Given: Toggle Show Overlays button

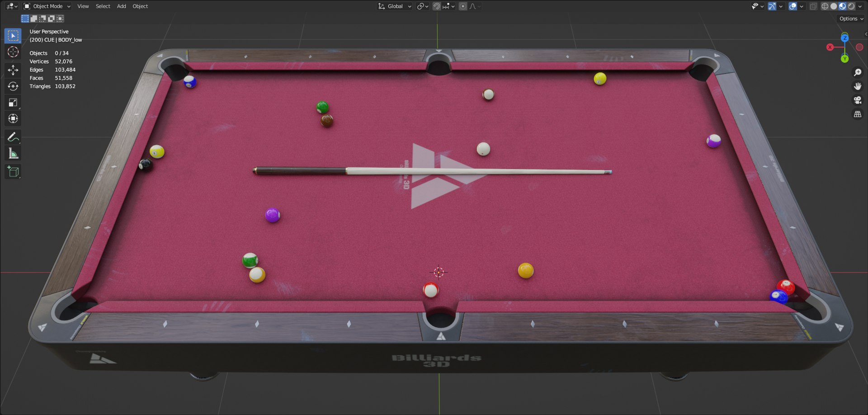Looking at the screenshot, I should coord(793,6).
